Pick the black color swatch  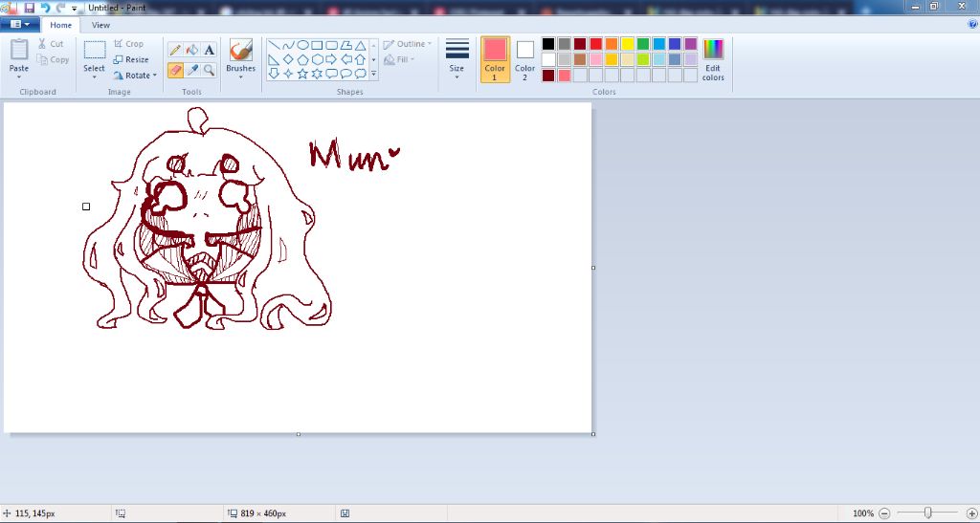pos(548,44)
